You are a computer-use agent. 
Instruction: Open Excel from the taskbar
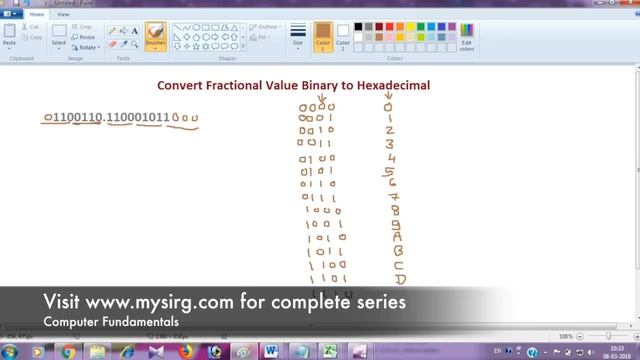[330, 352]
